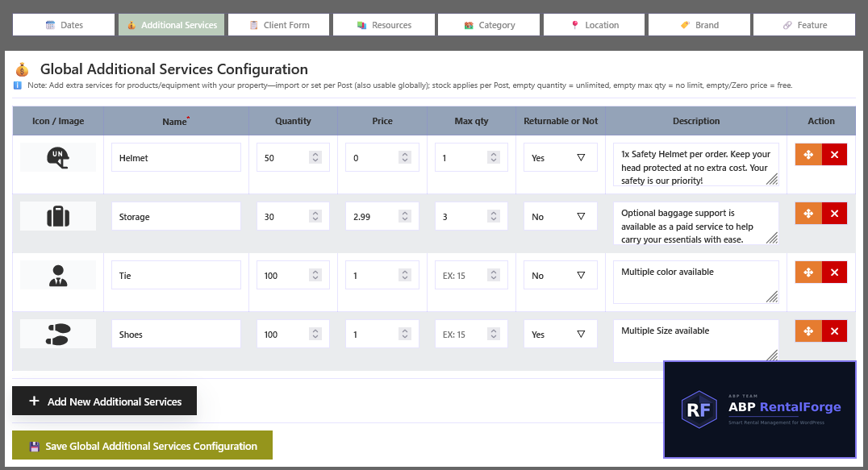Click the Storage suitcase icon image
This screenshot has height=470, width=868.
(57, 216)
